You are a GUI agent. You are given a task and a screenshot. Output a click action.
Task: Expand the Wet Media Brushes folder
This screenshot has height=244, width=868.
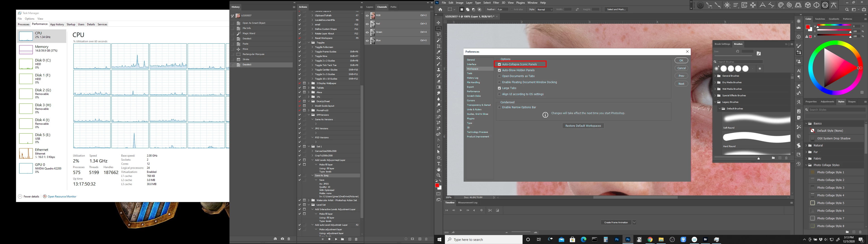point(715,89)
